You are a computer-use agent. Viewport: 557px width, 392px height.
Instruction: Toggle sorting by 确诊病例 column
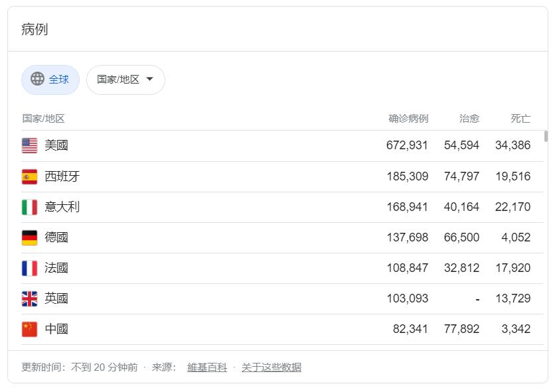tap(407, 118)
